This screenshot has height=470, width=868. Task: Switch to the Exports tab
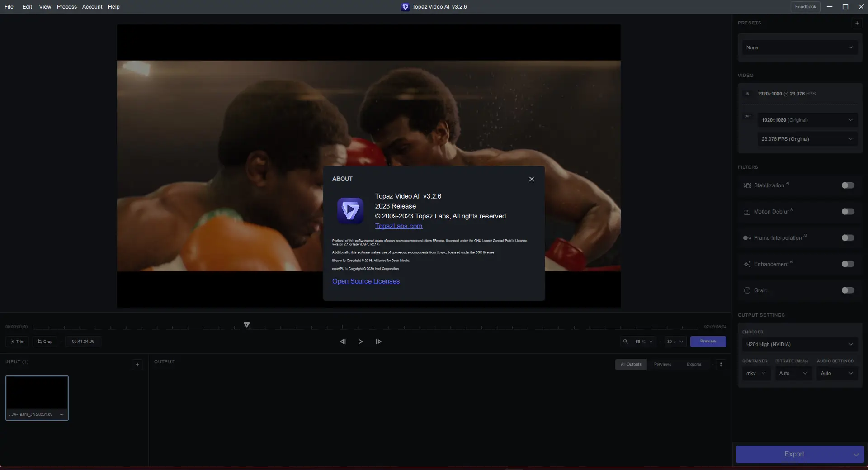tap(694, 365)
